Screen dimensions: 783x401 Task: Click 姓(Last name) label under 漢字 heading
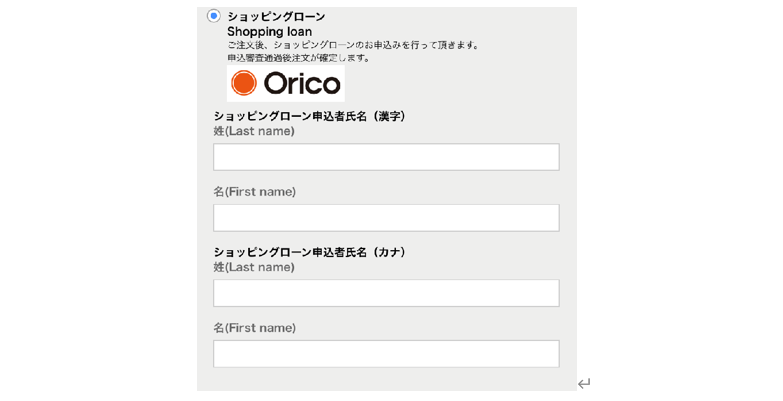point(254,131)
